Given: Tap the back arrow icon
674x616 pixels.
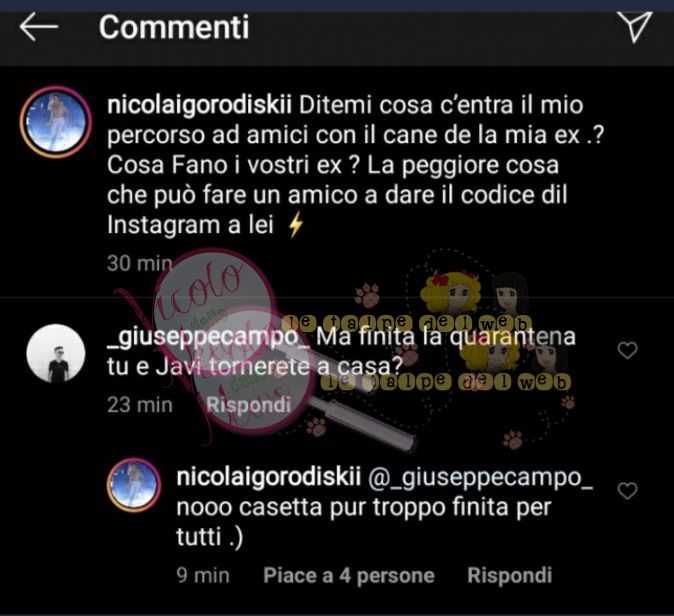Looking at the screenshot, I should pos(39,27).
